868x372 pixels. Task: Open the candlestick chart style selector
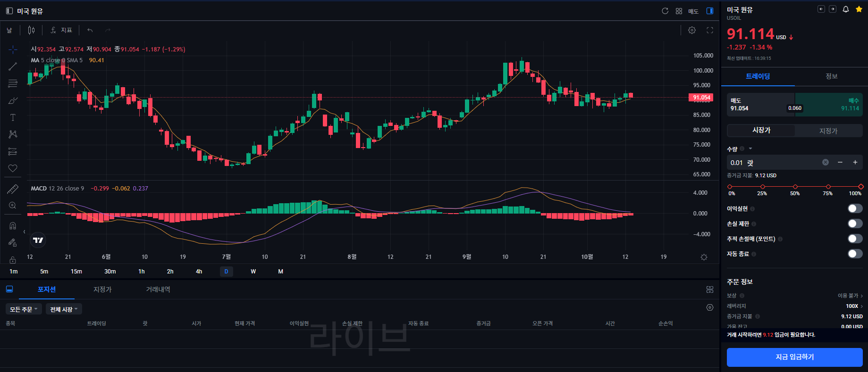[x=31, y=30]
